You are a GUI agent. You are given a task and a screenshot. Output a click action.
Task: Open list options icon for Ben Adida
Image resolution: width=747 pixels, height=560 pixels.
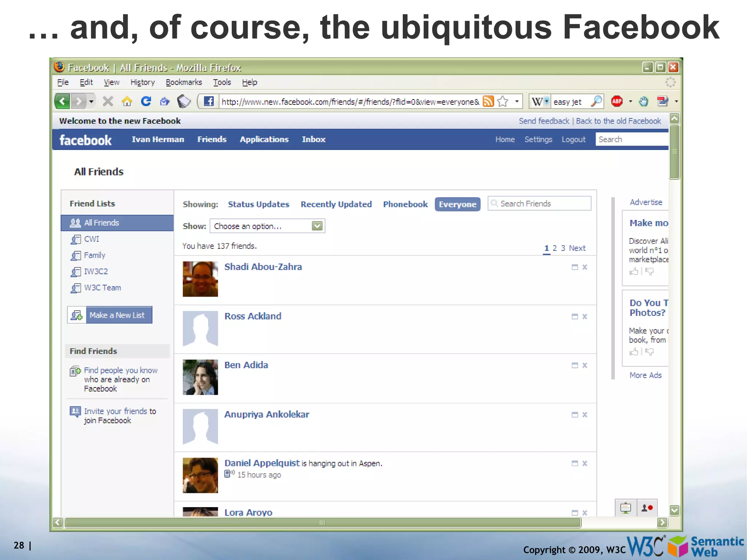click(x=575, y=365)
